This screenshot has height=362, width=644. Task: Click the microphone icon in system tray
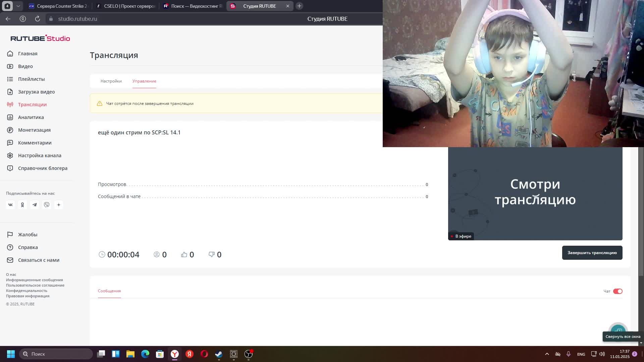coord(569,354)
